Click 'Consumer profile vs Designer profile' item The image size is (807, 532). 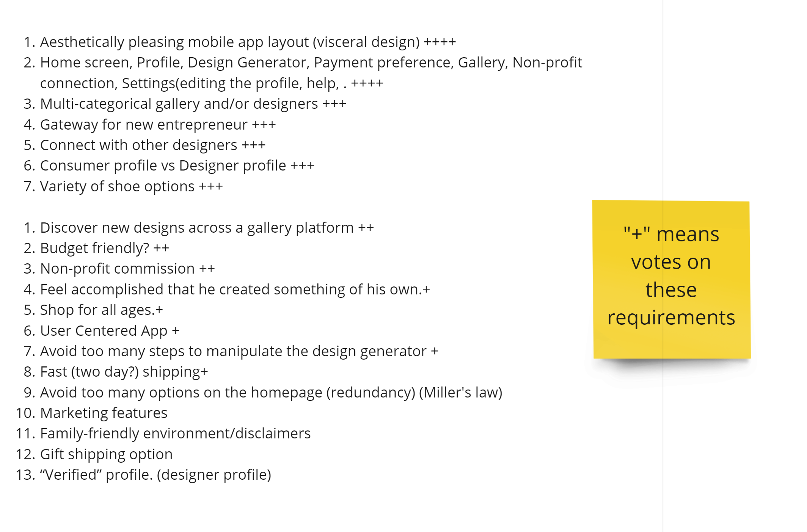(x=177, y=166)
